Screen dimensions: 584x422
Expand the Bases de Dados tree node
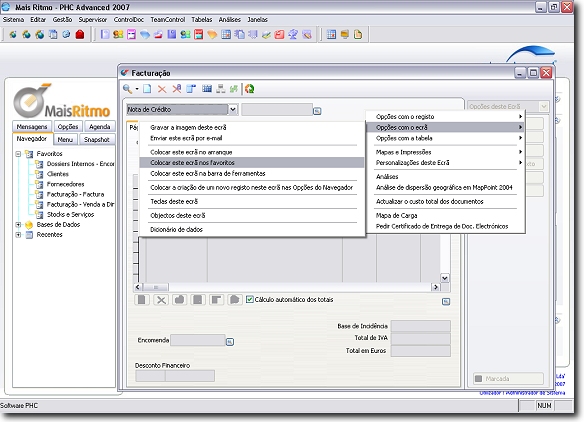click(18, 225)
